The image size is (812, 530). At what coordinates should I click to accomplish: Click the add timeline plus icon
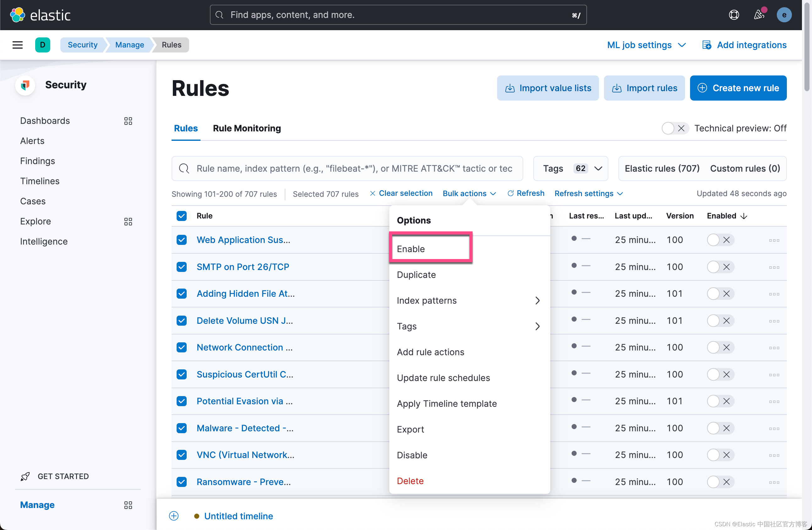[x=174, y=516]
